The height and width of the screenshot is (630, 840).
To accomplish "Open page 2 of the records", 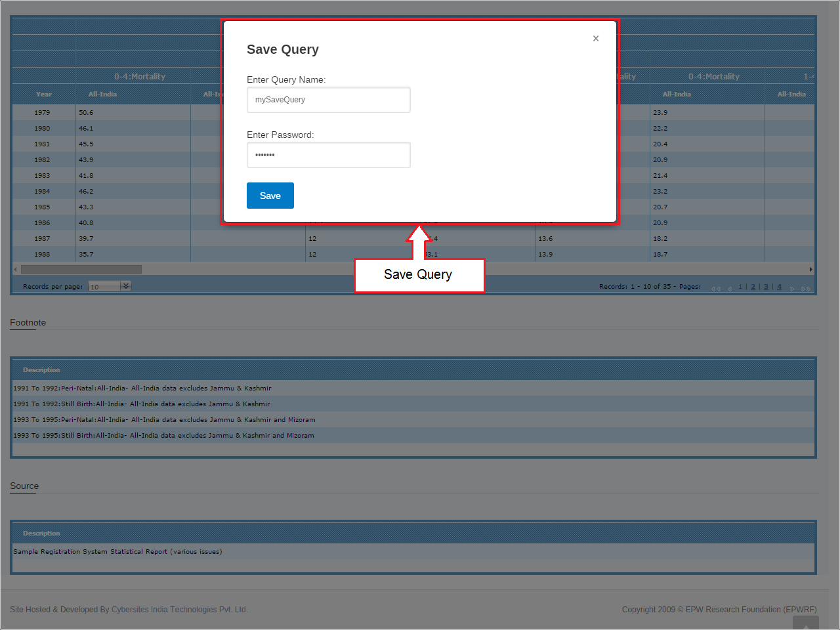I will point(753,287).
